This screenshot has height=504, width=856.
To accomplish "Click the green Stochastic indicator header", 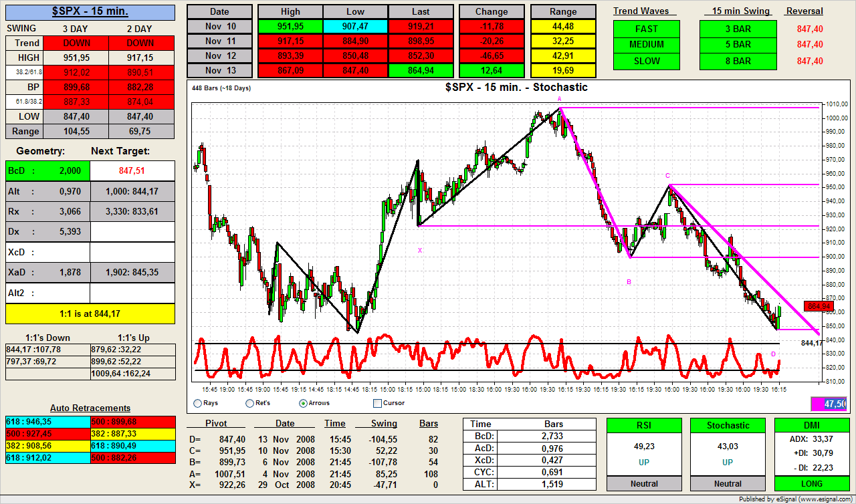I will point(728,425).
